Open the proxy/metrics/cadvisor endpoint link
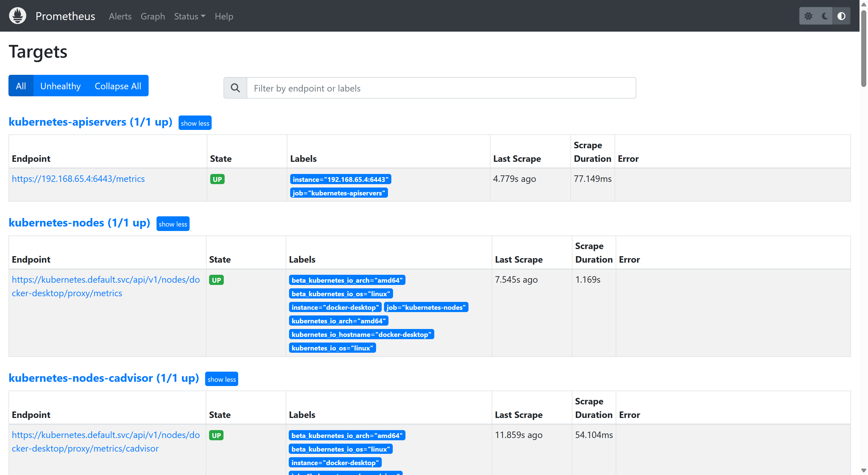Image resolution: width=868 pixels, height=475 pixels. [x=106, y=441]
